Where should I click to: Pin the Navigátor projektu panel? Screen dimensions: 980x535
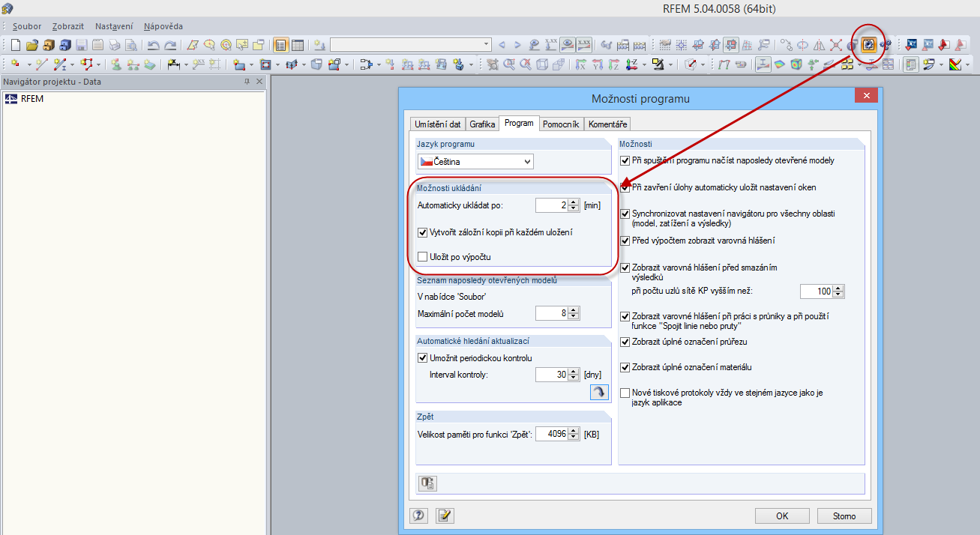(247, 82)
